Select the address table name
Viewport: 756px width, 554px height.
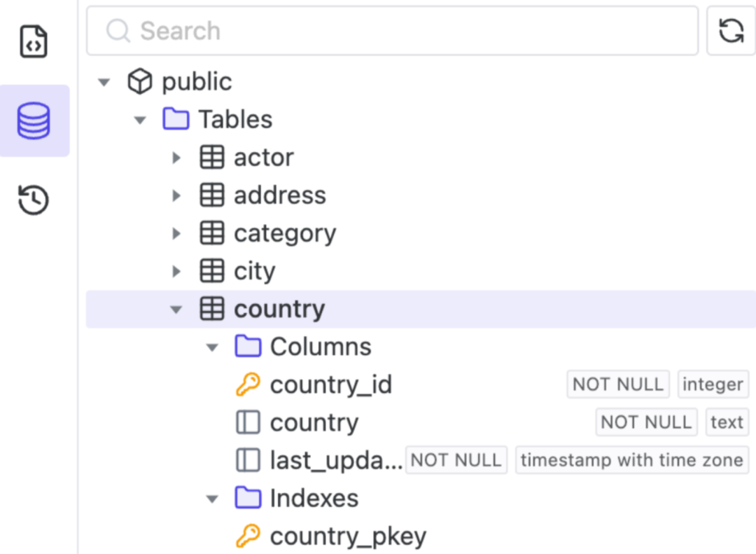click(280, 195)
